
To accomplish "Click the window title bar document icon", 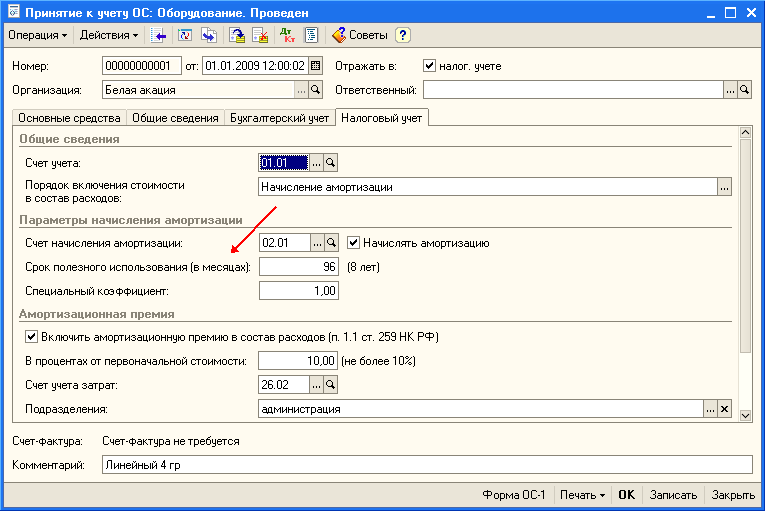I will point(14,12).
